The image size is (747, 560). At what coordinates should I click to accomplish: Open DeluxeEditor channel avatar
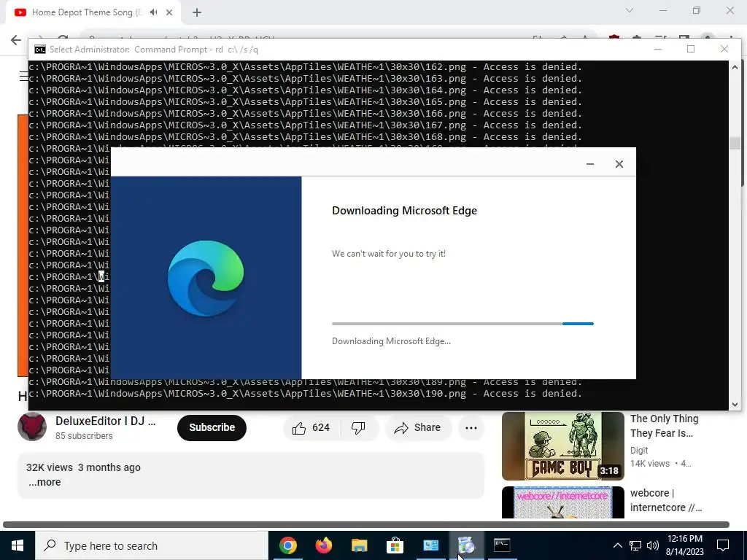[32, 427]
